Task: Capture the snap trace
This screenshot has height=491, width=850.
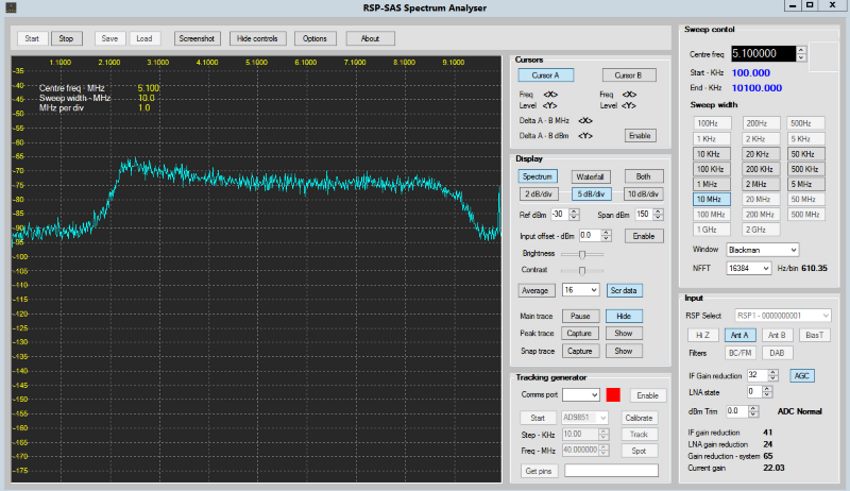Action: (580, 351)
